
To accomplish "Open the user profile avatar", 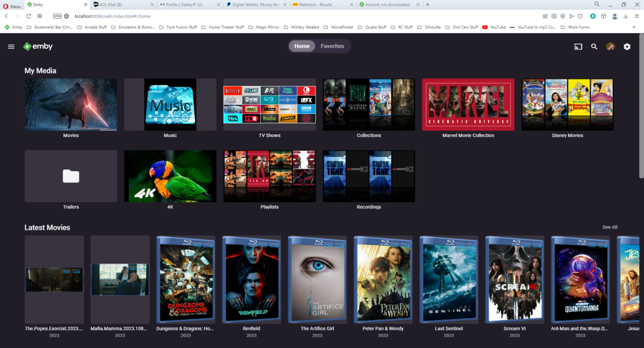I will (x=611, y=47).
